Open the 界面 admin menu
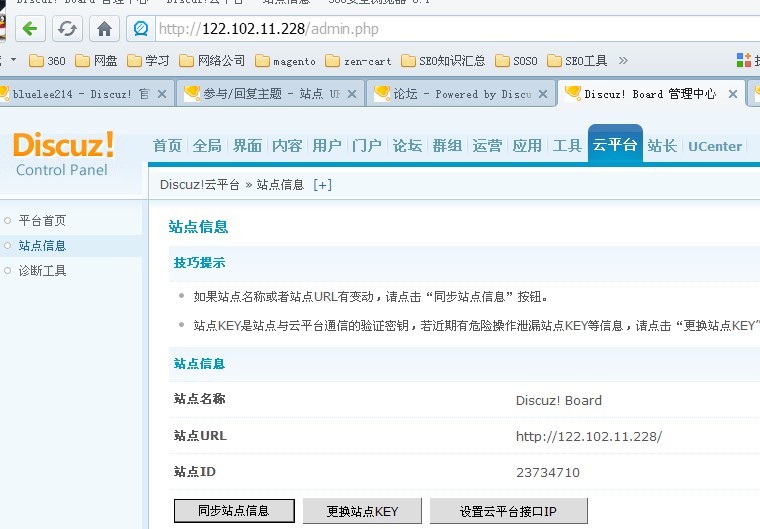 pos(247,145)
